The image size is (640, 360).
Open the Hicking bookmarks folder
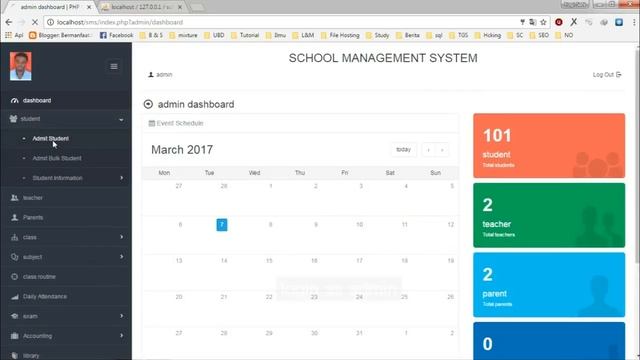488,36
